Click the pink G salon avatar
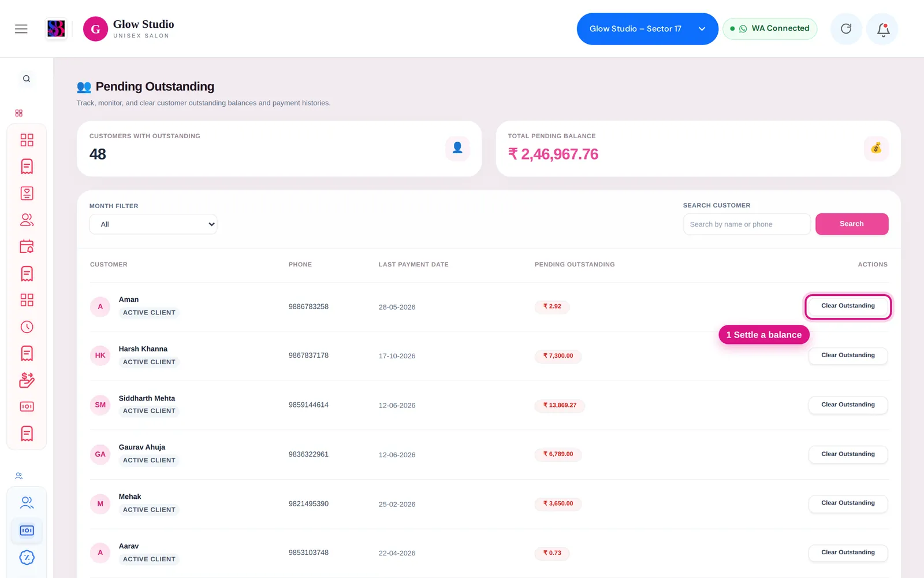This screenshot has width=924, height=578. (95, 29)
